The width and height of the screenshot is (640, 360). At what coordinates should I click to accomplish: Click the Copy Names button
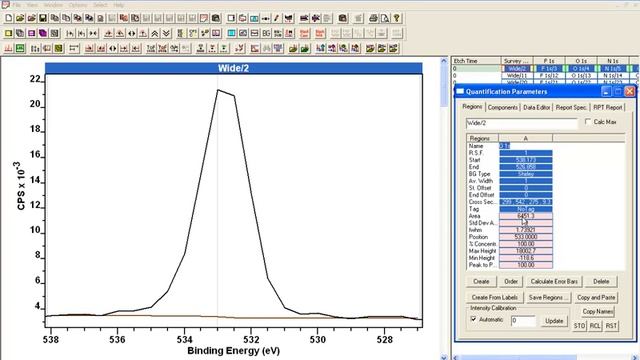click(x=598, y=311)
